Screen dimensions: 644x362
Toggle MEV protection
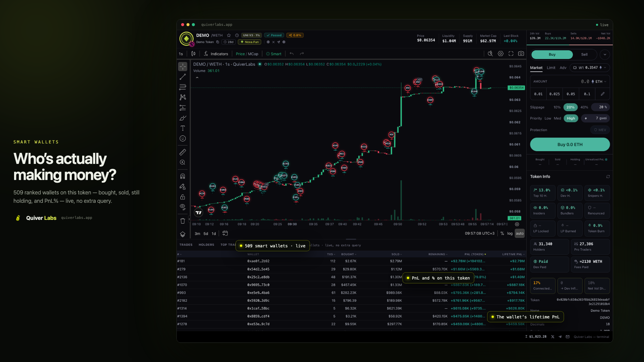(600, 130)
